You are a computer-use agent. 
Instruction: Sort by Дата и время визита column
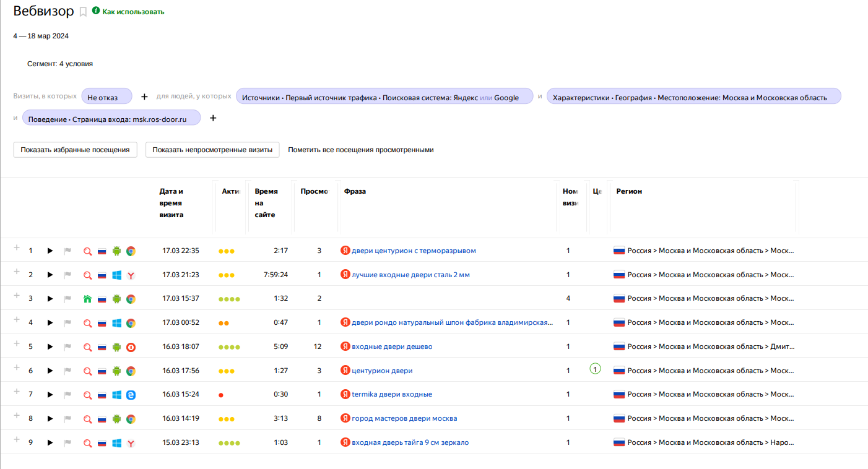tap(171, 203)
